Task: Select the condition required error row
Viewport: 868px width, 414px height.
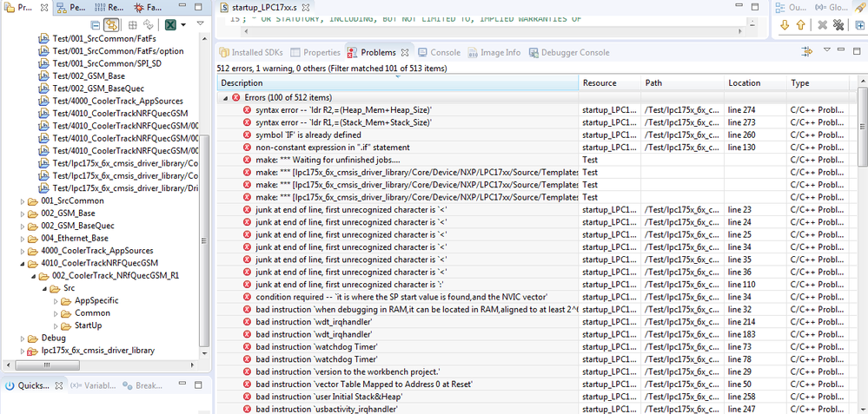Action: (536, 297)
